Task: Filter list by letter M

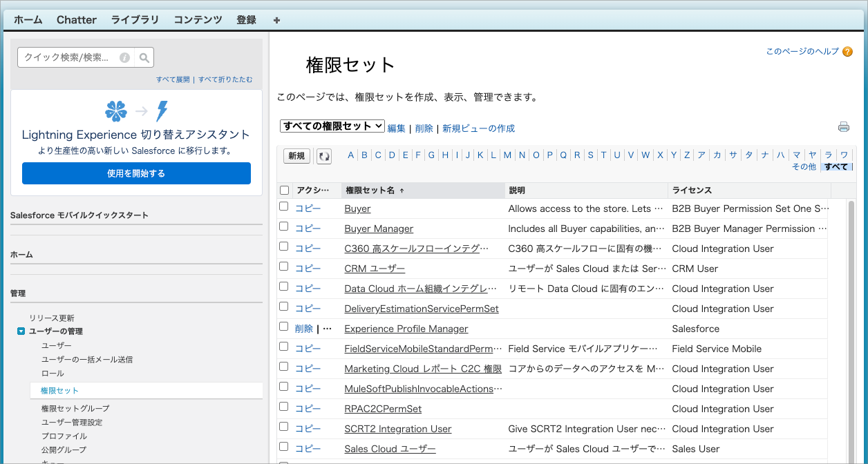Action: click(507, 155)
